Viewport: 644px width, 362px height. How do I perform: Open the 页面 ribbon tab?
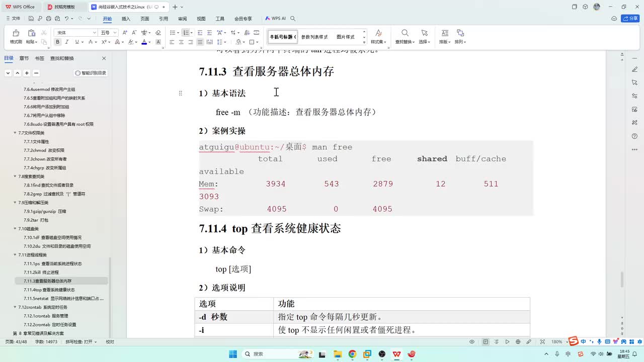click(x=145, y=19)
